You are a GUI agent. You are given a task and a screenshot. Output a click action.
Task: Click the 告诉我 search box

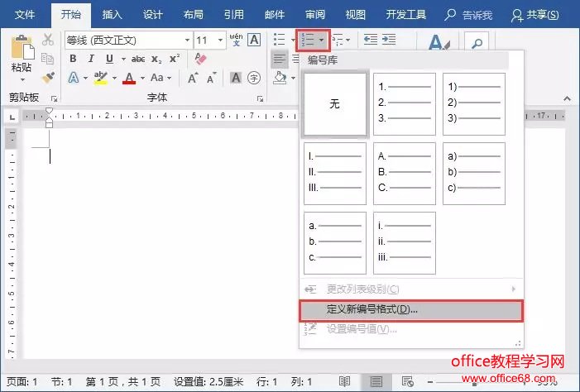(468, 15)
